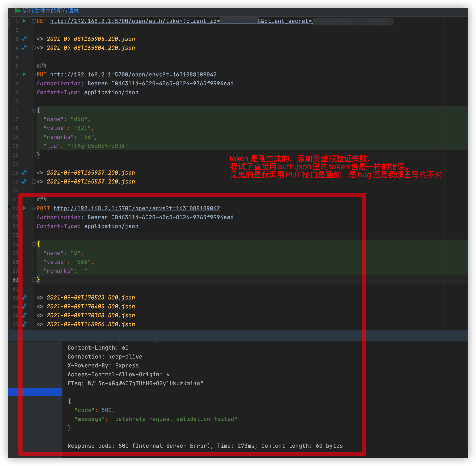
Task: Compare response icon beside 2021-09-08T170358.500.json
Action: [24, 315]
